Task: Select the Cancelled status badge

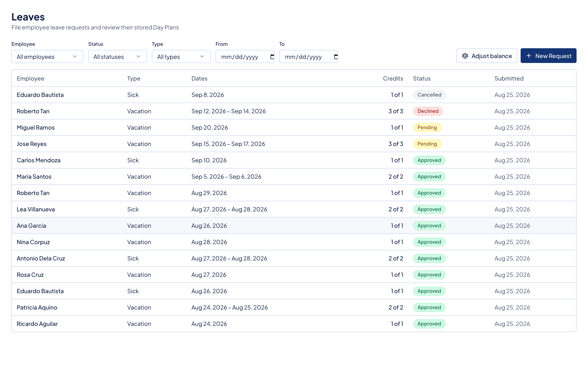Action: point(429,95)
